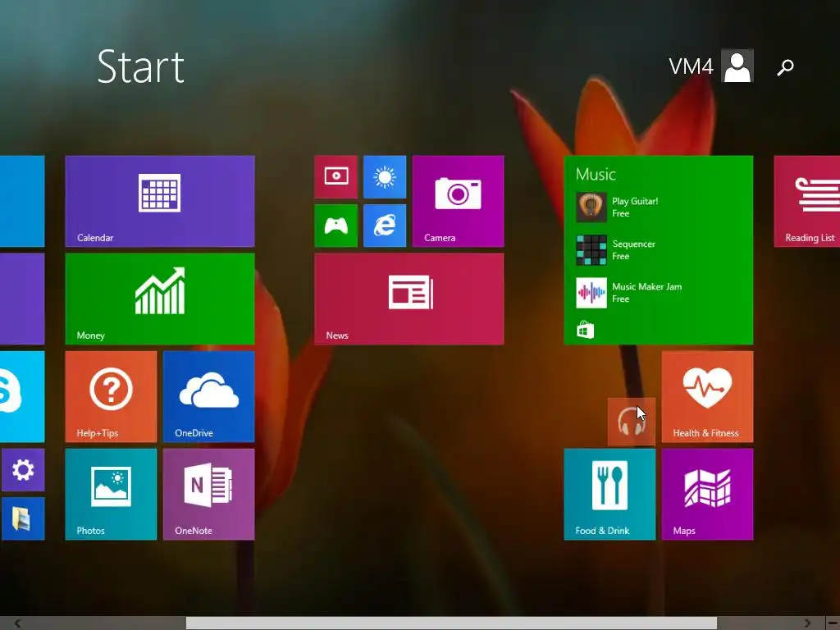Viewport: 840px width, 630px height.
Task: Launch the Help+Tips tile
Action: pyautogui.click(x=111, y=396)
